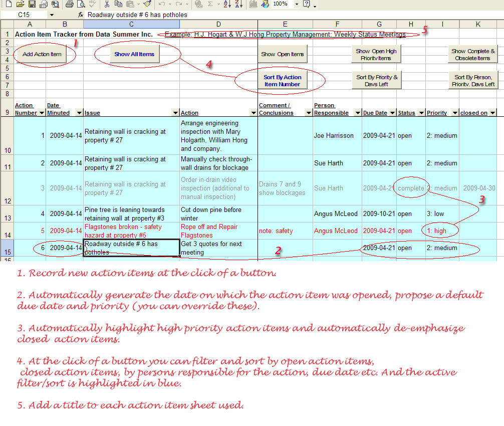Click the Search/Research icon next to Save

point(55,4)
